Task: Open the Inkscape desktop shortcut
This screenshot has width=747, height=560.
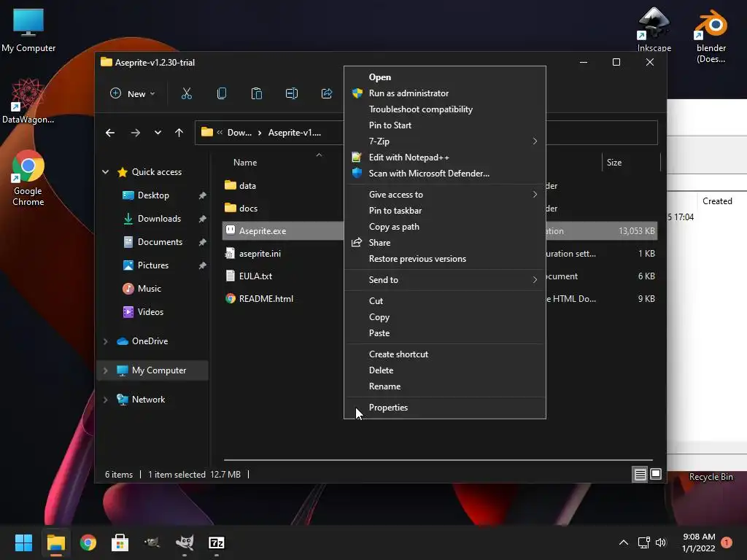Action: (x=654, y=29)
